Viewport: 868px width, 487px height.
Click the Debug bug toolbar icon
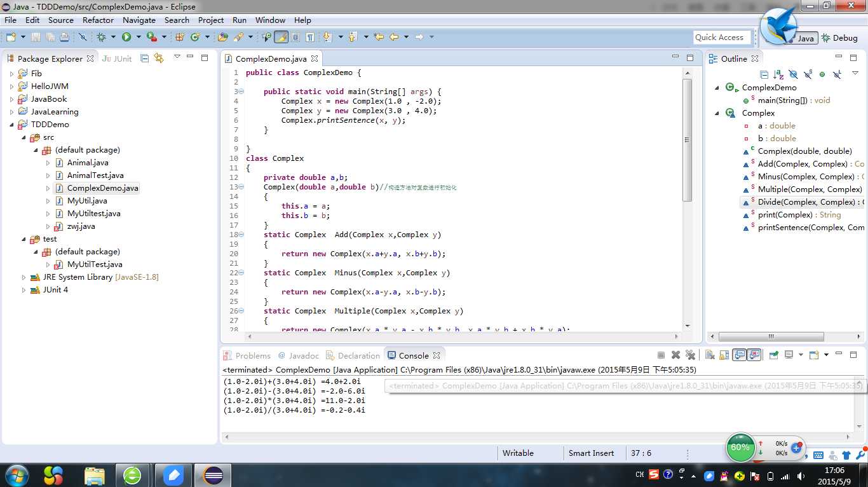click(x=102, y=37)
